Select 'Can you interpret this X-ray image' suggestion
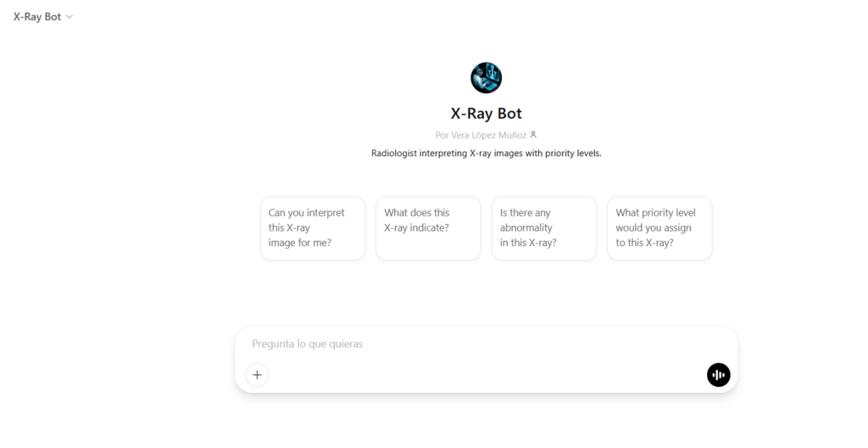Viewport: 868px width, 448px height. [313, 228]
